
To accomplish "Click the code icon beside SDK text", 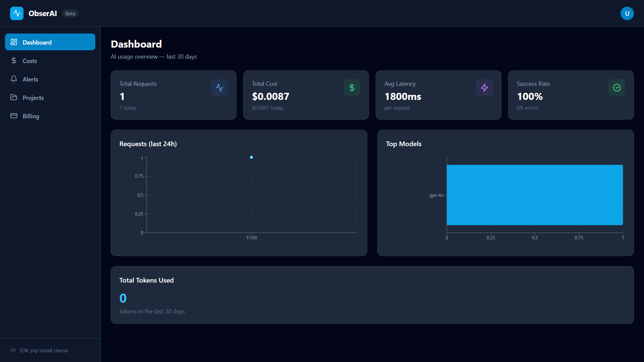I will pyautogui.click(x=13, y=350).
